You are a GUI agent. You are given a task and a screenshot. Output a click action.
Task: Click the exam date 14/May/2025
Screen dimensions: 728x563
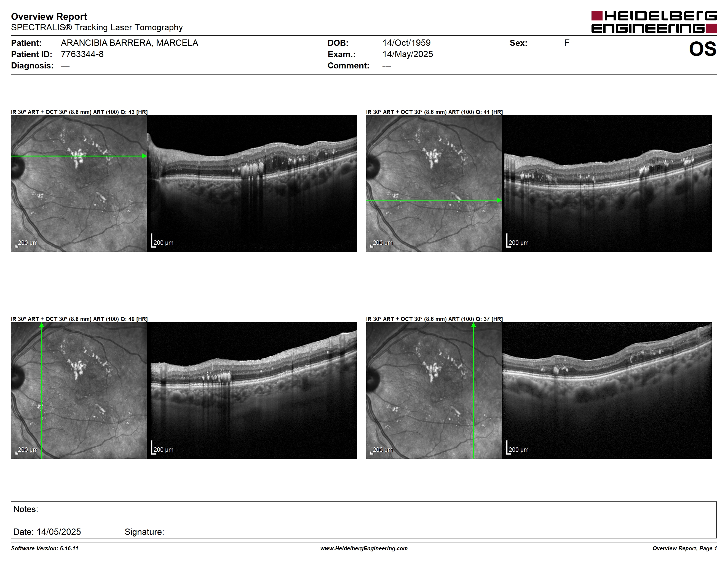[408, 54]
